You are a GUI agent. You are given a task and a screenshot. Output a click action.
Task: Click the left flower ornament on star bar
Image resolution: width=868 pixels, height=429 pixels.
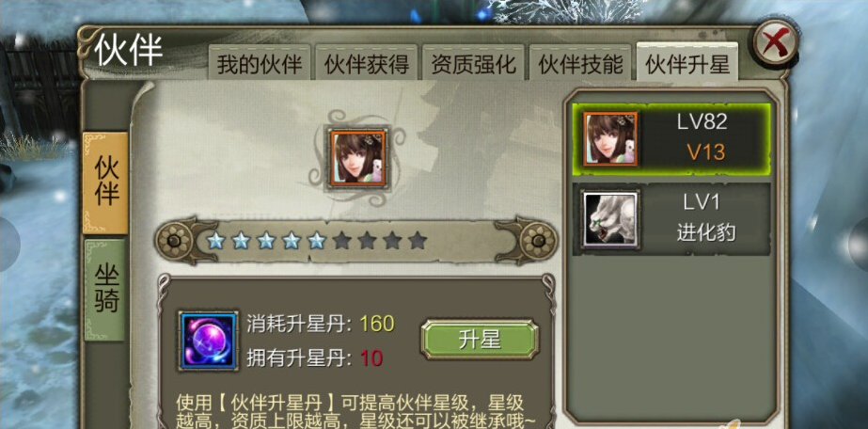pos(174,242)
